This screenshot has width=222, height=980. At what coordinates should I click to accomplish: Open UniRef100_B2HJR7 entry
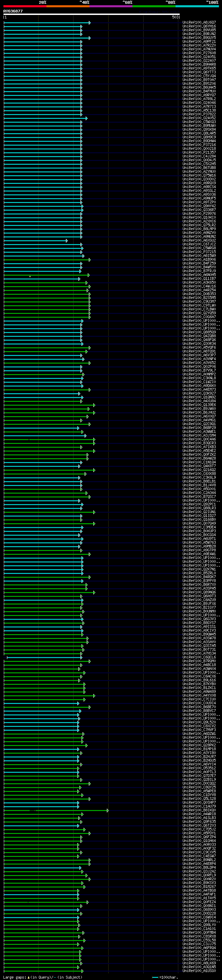pyautogui.click(x=199, y=757)
